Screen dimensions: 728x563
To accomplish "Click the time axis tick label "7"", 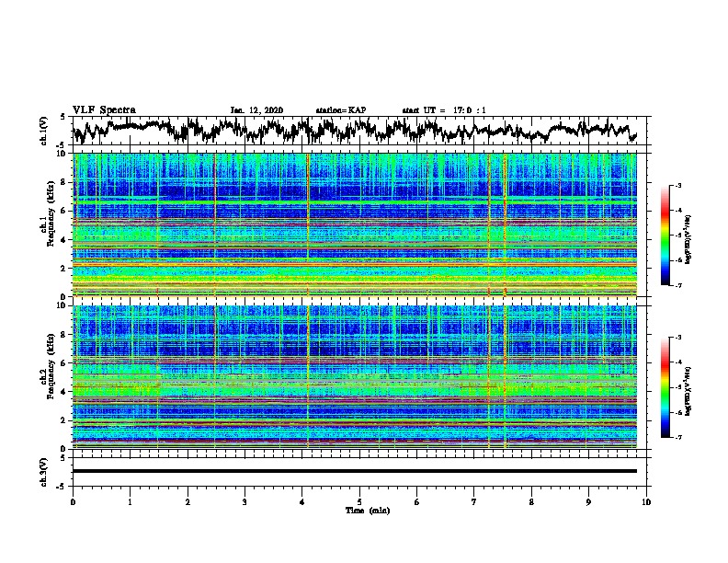I will 474,502.
